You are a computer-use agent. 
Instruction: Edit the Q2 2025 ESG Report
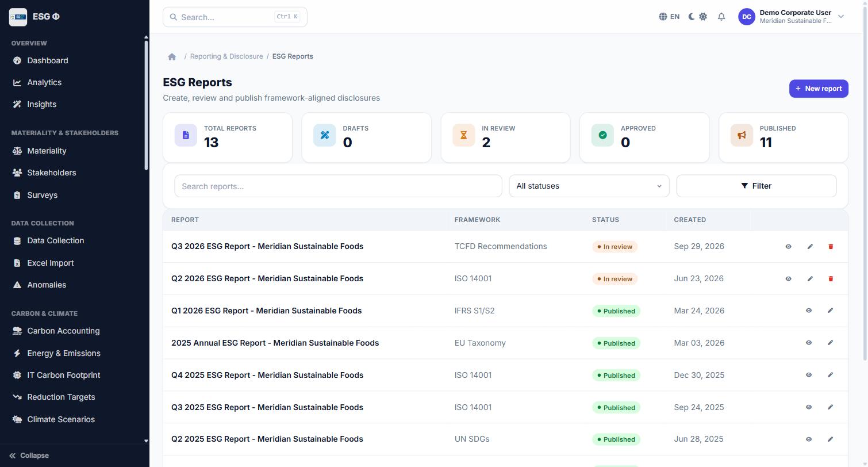(x=830, y=439)
